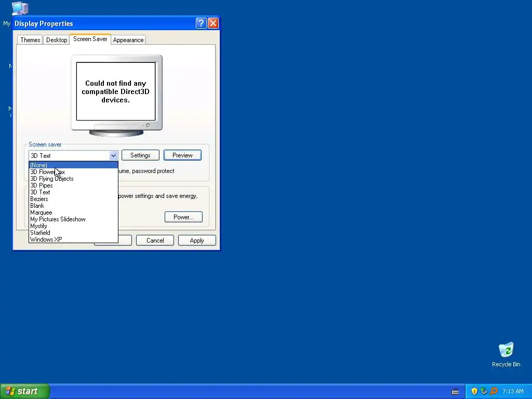Switch to the Desktop tab
This screenshot has width=532, height=399.
click(57, 39)
